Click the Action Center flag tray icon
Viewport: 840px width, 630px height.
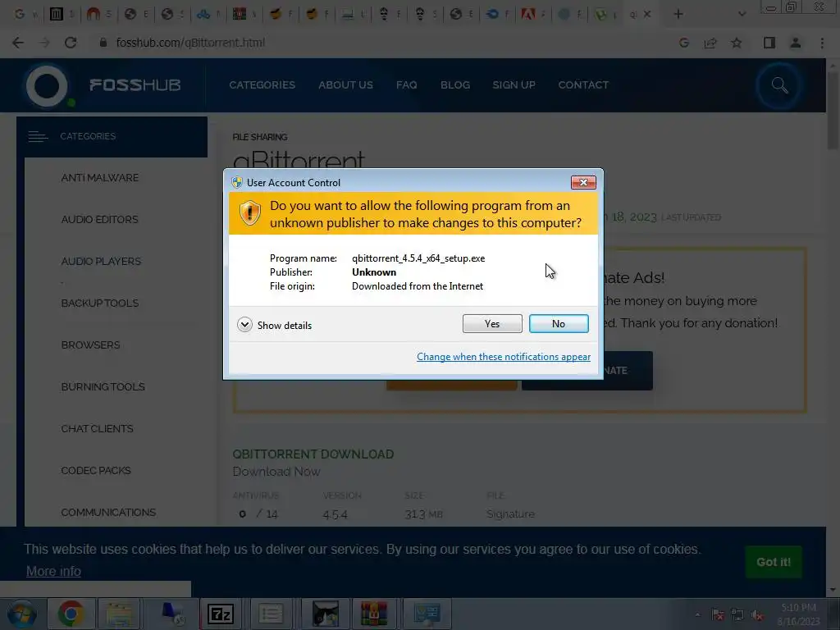pyautogui.click(x=718, y=615)
